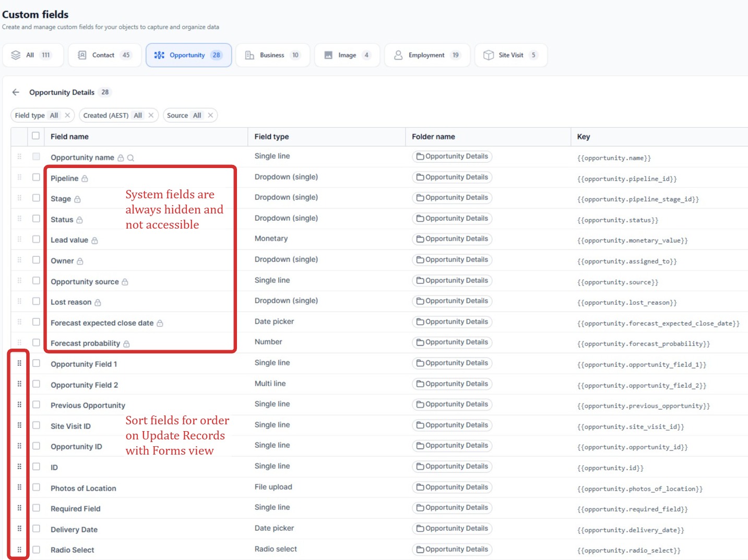The height and width of the screenshot is (560, 748).
Task: Click the drag handle for Opportunity Field 2
Action: pos(19,384)
